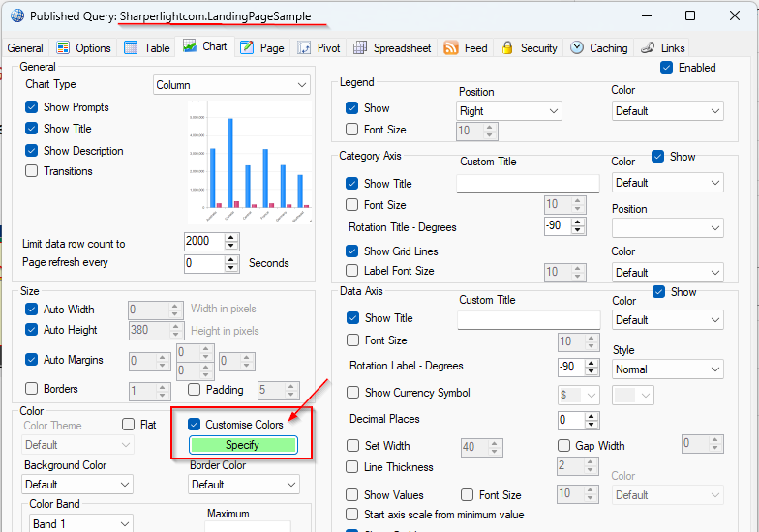Open the Security tab
Image resolution: width=759 pixels, height=532 pixels.
point(530,48)
